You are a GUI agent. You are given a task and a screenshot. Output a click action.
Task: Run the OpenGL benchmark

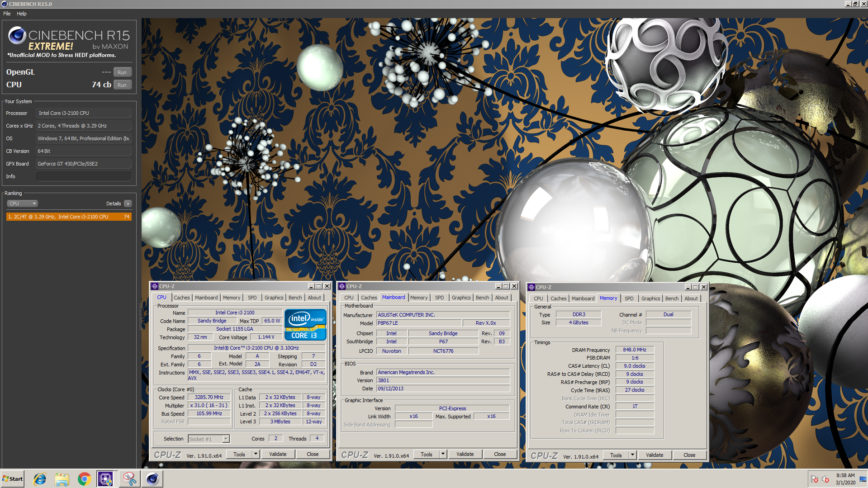[x=122, y=72]
